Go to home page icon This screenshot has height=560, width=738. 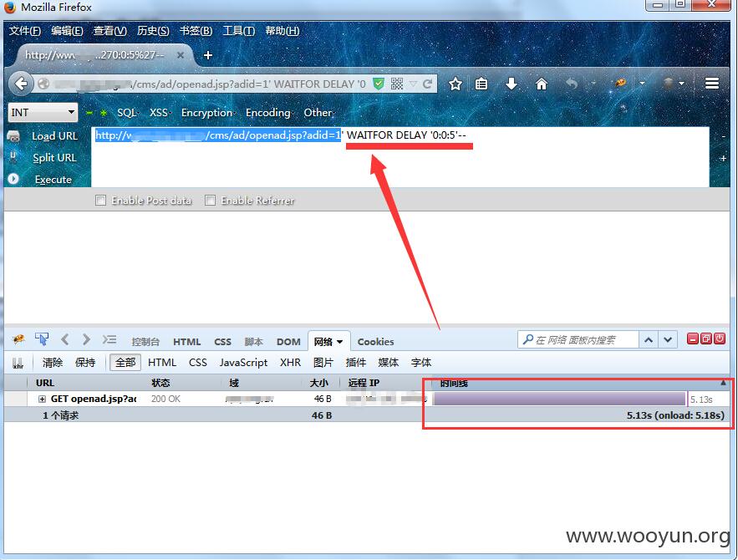(x=542, y=84)
